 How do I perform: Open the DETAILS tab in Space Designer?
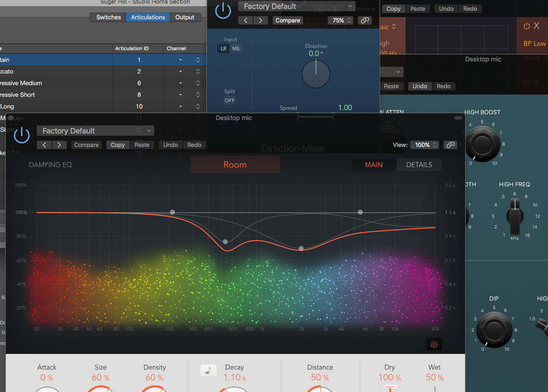[x=419, y=164]
